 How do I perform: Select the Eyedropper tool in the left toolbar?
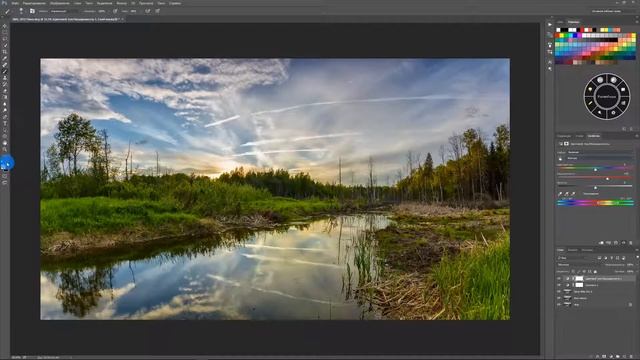4,58
